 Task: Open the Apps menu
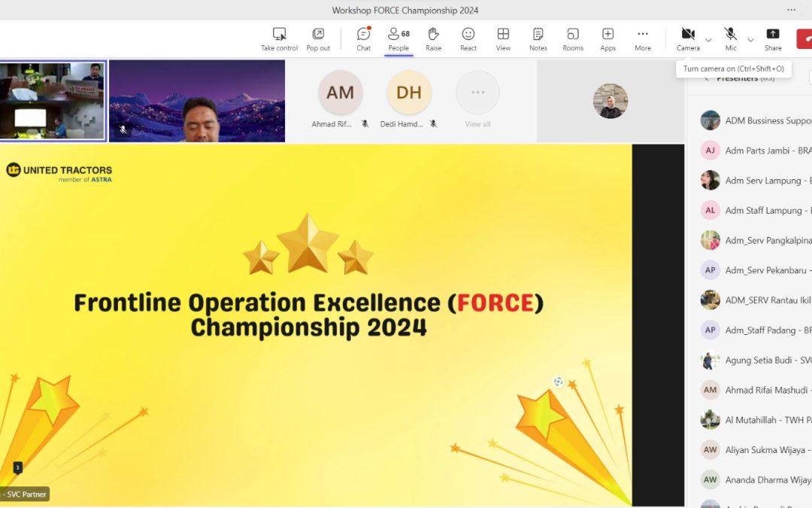pyautogui.click(x=608, y=39)
